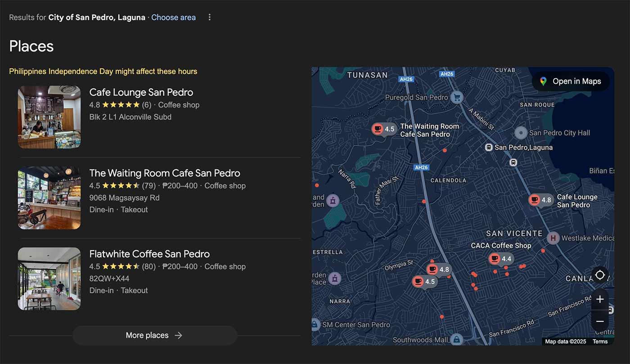The height and width of the screenshot is (364, 630).
Task: Click the Blk 2 L1 Alconville Subd address
Action: pyautogui.click(x=130, y=117)
